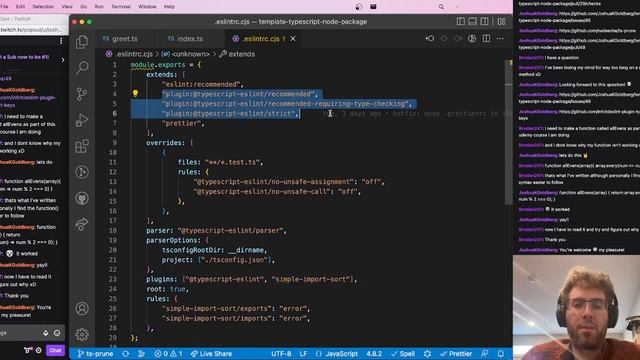Open notifications bell in the status bar

(501, 354)
